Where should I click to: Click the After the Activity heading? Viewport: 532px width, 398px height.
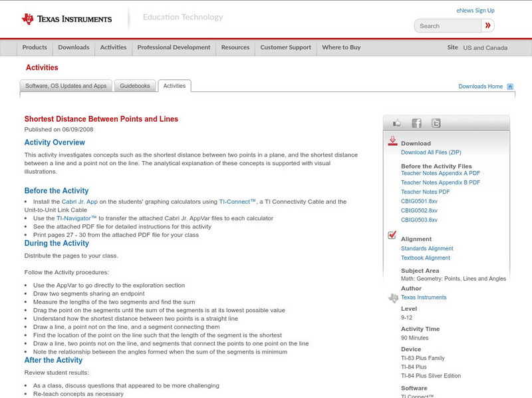click(x=53, y=360)
